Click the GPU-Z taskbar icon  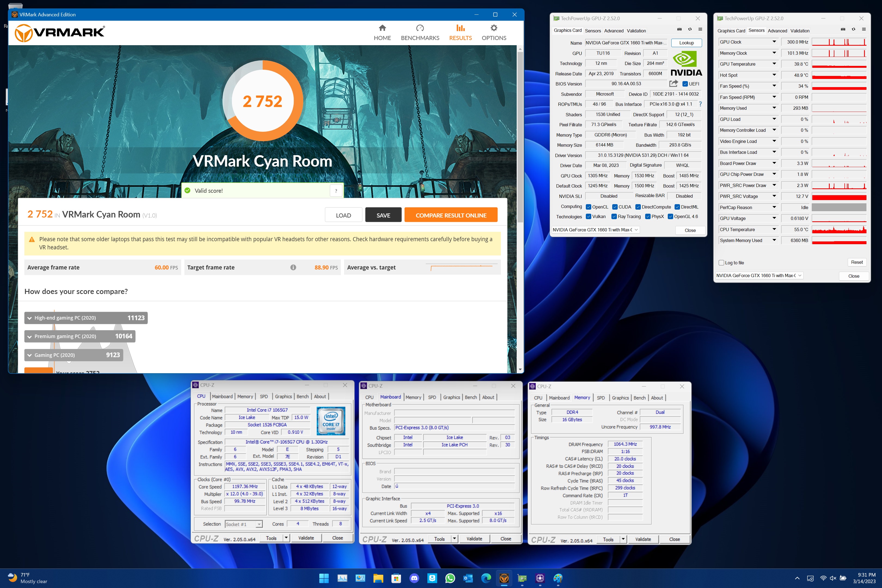coord(522,578)
